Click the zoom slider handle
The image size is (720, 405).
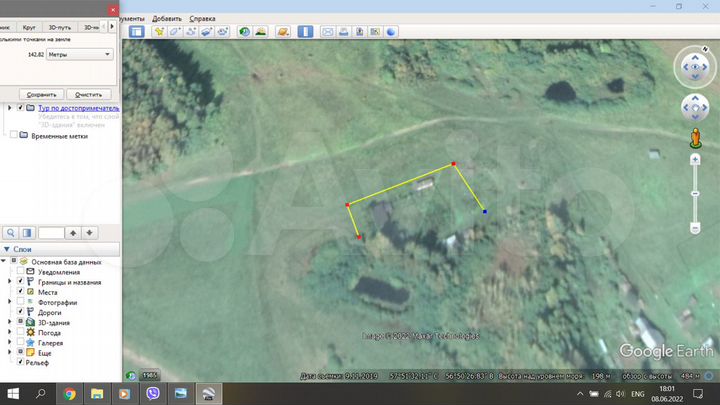click(695, 194)
